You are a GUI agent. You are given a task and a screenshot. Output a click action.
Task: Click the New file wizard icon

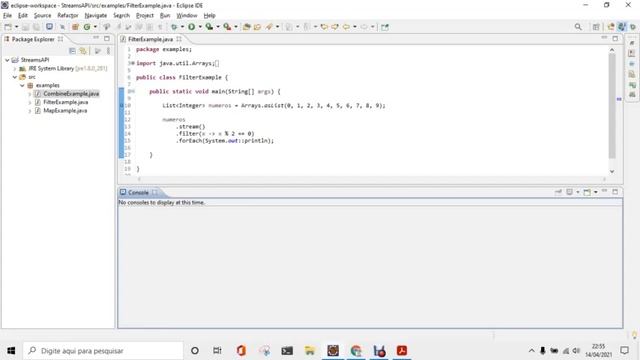click(x=8, y=27)
